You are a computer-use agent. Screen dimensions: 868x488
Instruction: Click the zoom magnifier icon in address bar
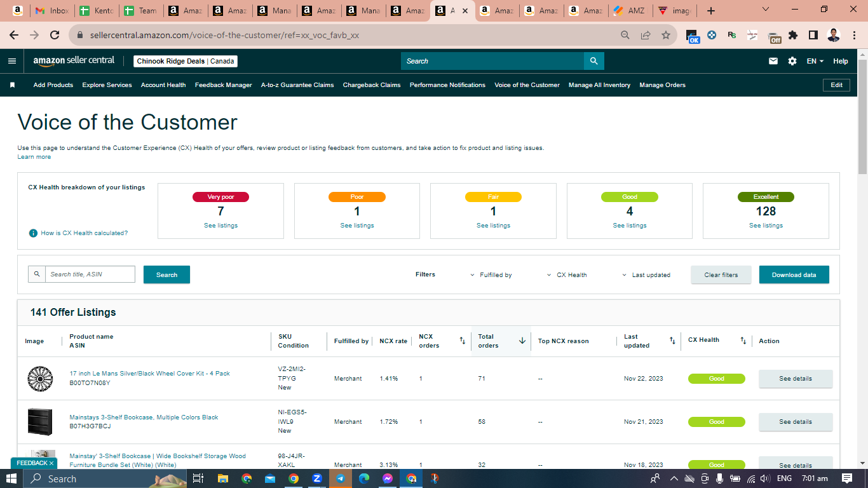click(625, 36)
